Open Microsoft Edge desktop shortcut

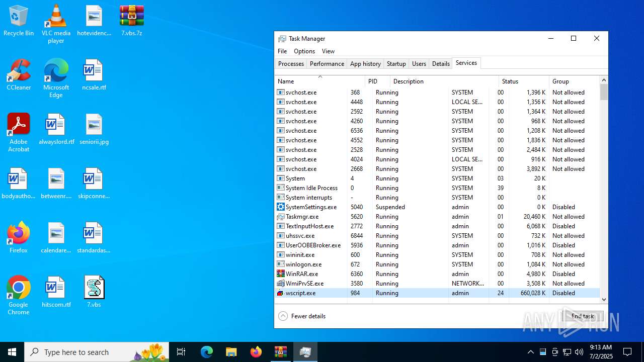56,78
